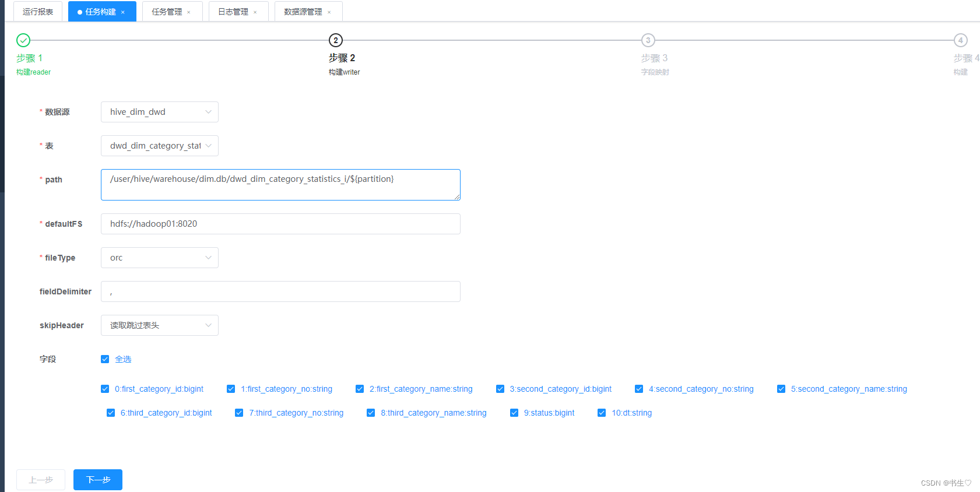Image resolution: width=980 pixels, height=492 pixels.
Task: Open the 表 dropdown dwd_dim_category_stat
Action: [x=160, y=146]
